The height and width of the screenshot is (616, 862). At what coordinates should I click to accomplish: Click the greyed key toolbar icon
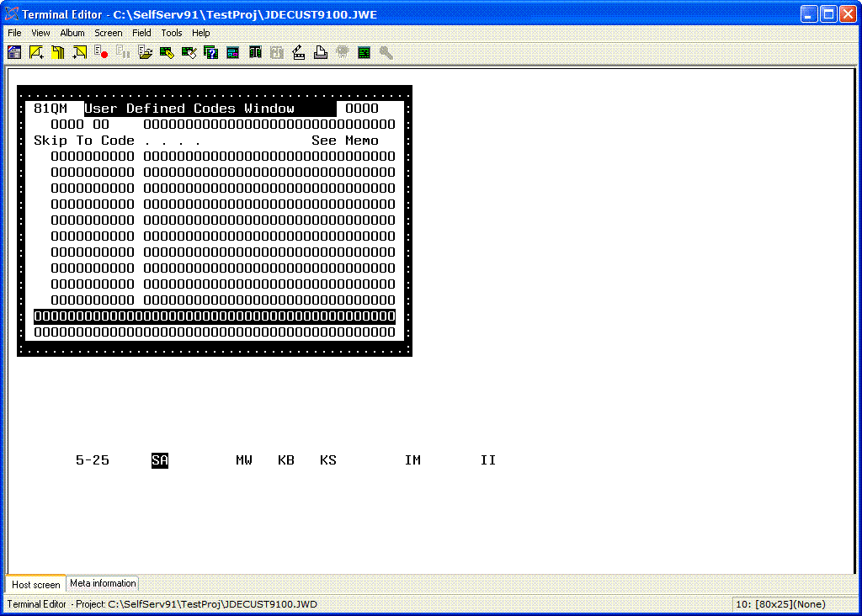click(x=386, y=53)
